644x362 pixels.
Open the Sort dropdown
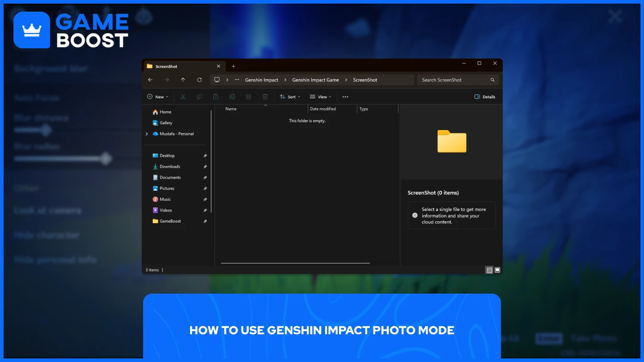tap(290, 97)
